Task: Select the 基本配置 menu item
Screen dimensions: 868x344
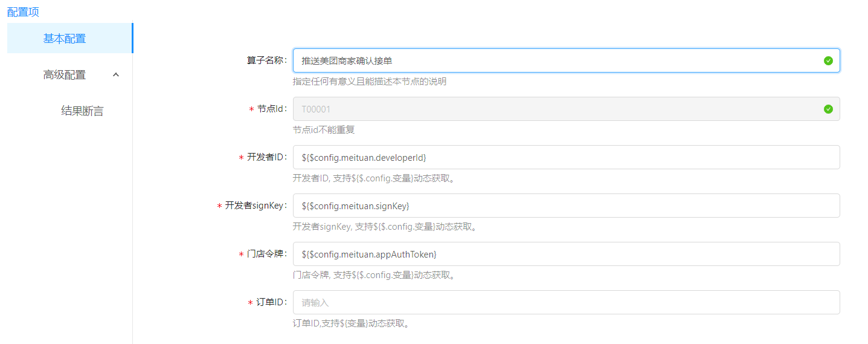Action: (65, 39)
